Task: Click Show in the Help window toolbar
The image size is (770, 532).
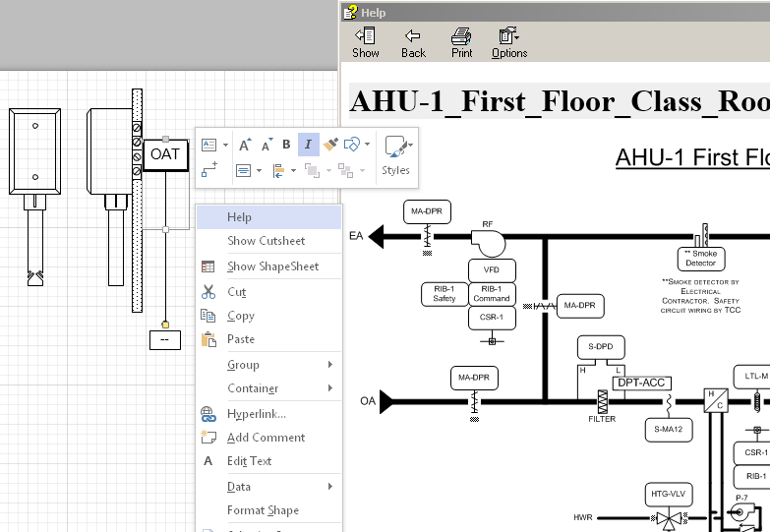Action: [x=366, y=42]
